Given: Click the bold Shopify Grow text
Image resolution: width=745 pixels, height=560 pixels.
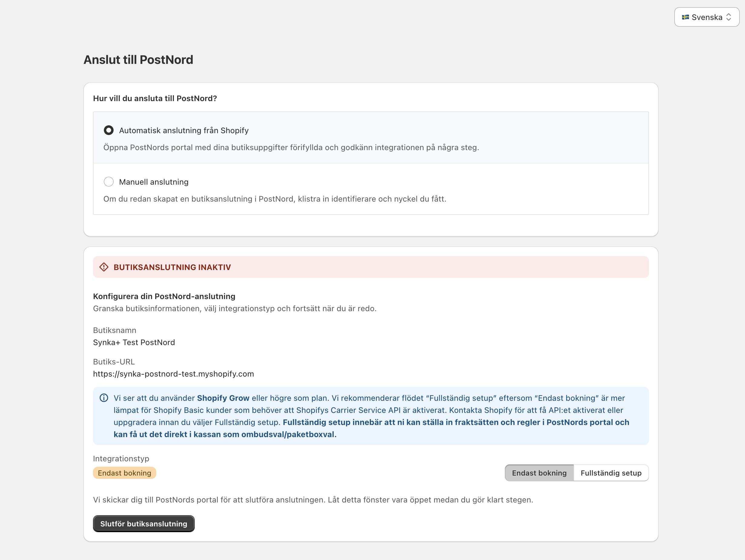Looking at the screenshot, I should coord(223,398).
